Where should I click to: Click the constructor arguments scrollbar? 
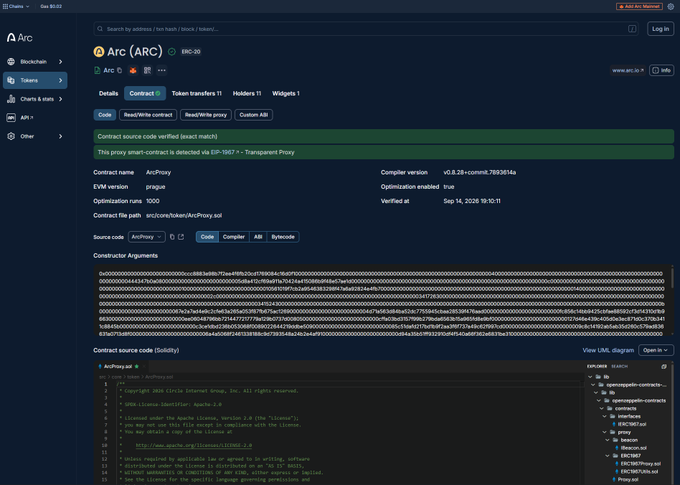pyautogui.click(x=672, y=278)
